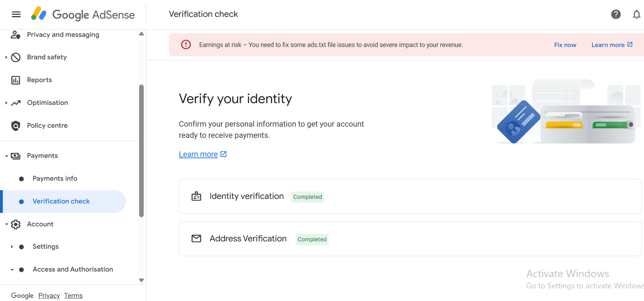Open the Privacy link in footer
Viewport: 644px width, 301px height.
pos(49,296)
